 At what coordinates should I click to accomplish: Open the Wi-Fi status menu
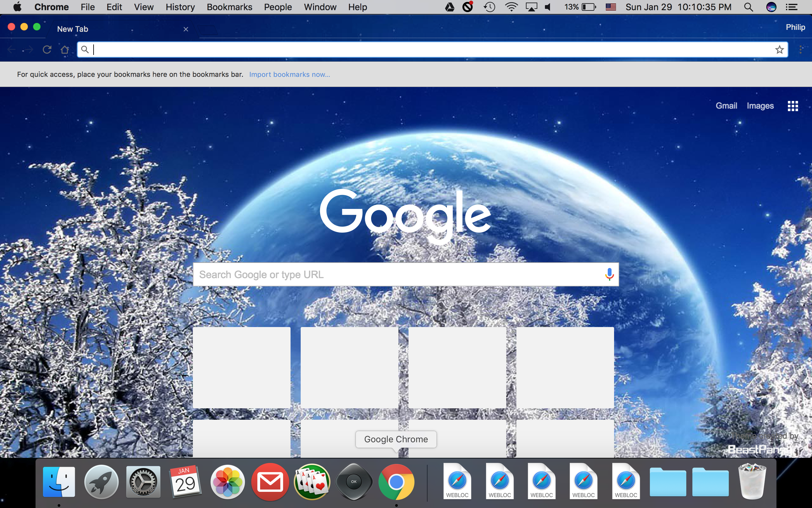[511, 7]
